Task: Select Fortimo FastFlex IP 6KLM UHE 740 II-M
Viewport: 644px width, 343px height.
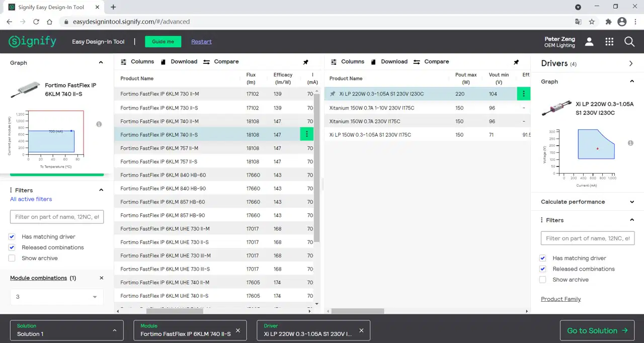Action: click(214, 283)
